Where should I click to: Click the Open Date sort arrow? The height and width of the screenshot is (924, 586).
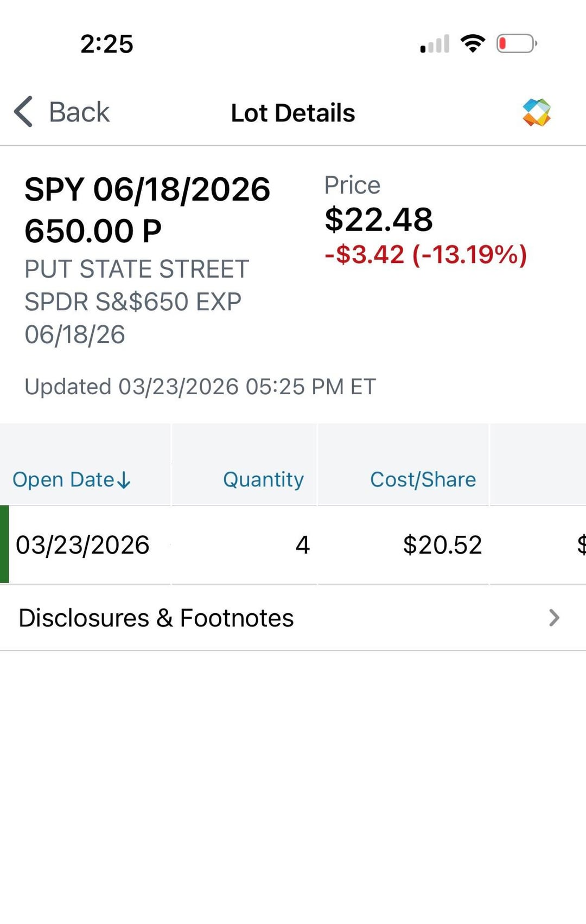(124, 480)
